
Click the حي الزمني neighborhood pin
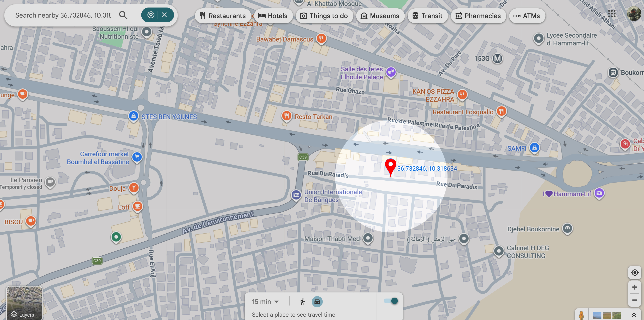coord(464,239)
